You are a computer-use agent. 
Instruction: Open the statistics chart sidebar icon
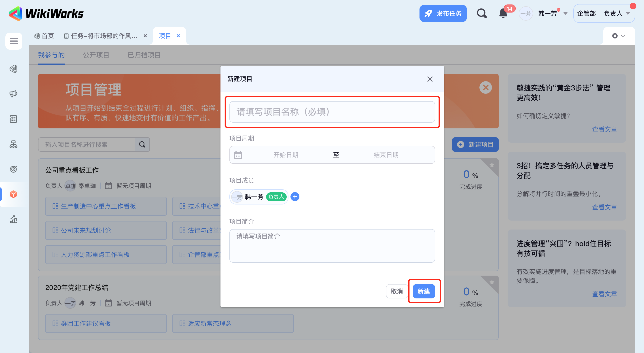(13, 219)
